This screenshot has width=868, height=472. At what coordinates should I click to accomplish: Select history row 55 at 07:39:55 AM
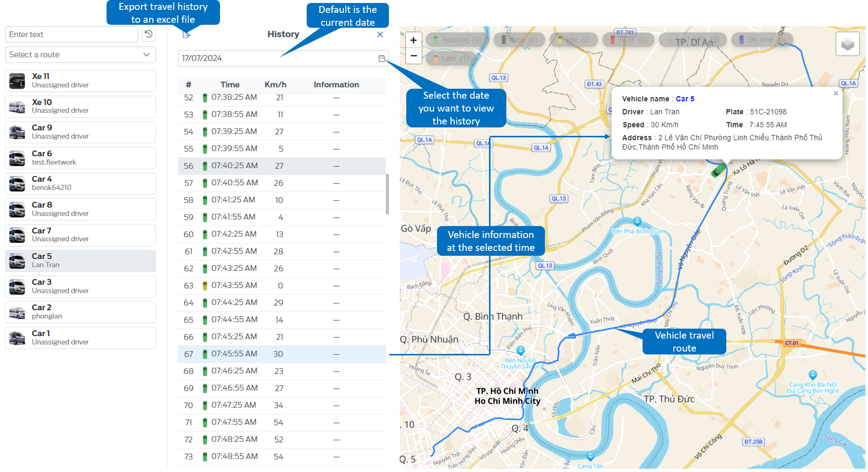coord(282,149)
